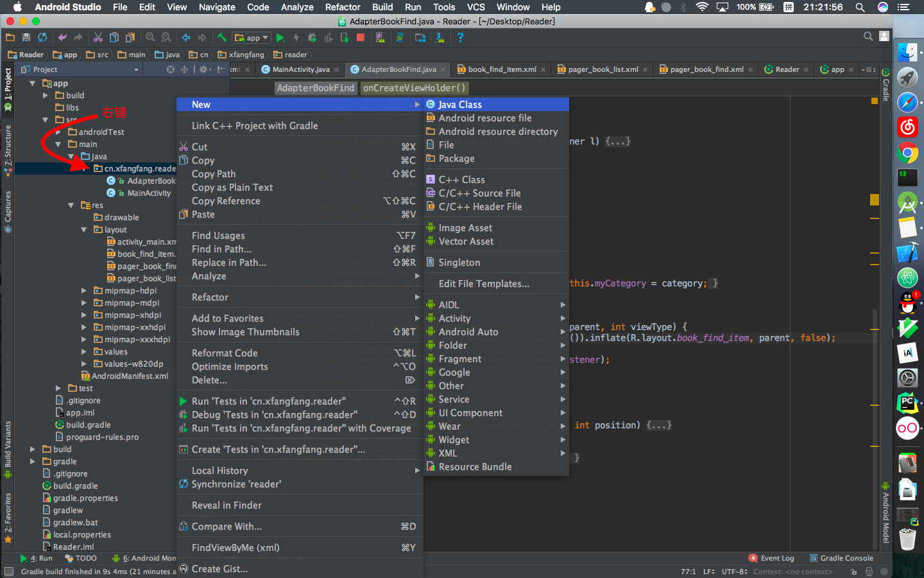Open the Project view selector dropdown
The width and height of the screenshot is (924, 578).
[x=80, y=69]
